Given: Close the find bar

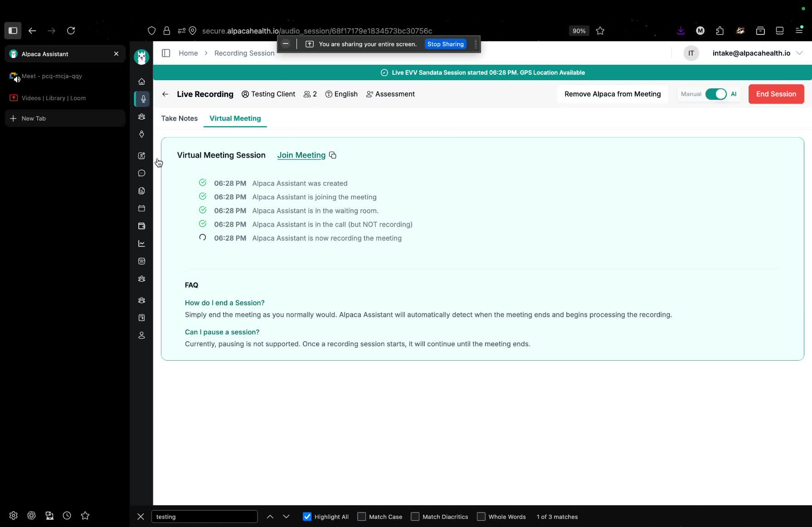Looking at the screenshot, I should coord(141,517).
